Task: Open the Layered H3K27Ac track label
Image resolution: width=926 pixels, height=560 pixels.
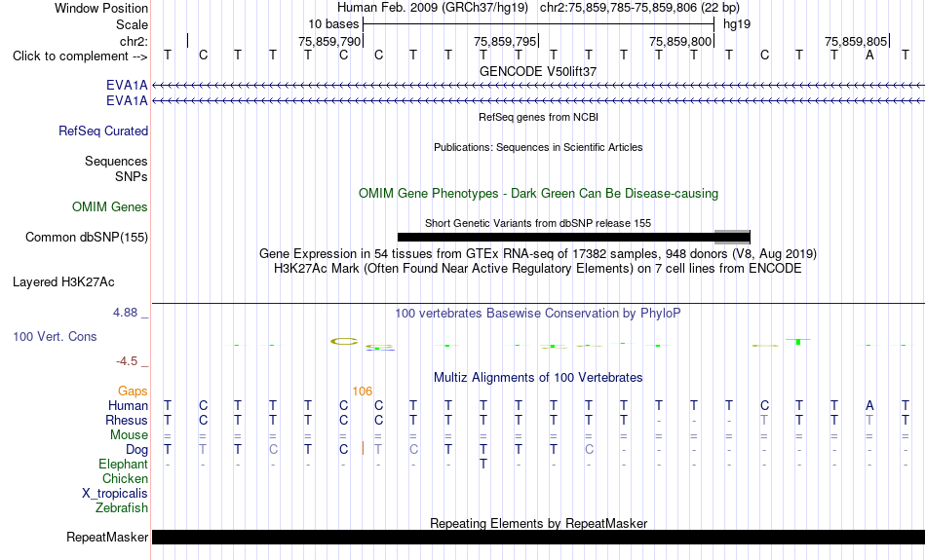Action: tap(63, 282)
